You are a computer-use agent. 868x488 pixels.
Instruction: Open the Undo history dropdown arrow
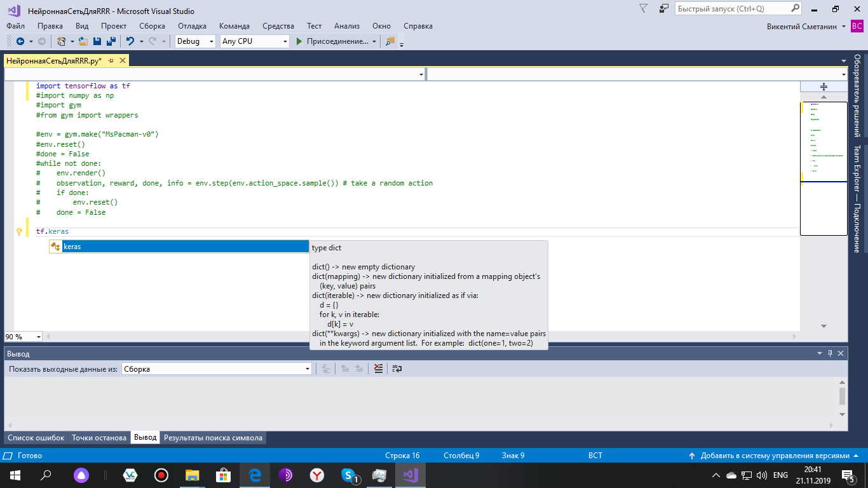coord(141,41)
